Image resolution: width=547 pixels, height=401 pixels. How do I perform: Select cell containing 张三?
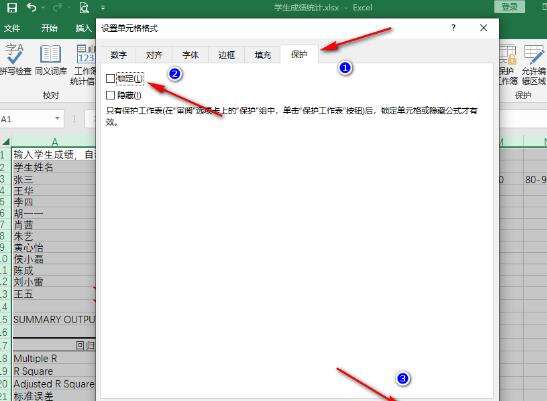pyautogui.click(x=54, y=179)
